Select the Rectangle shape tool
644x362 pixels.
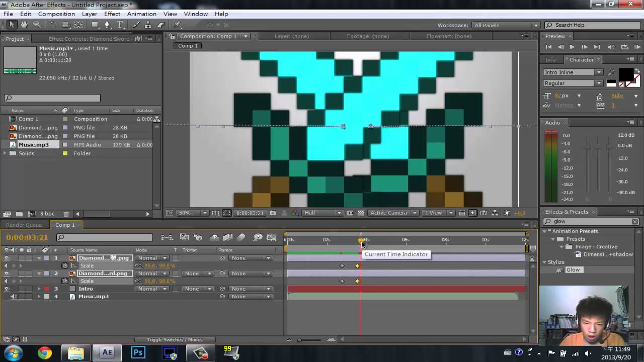95,25
